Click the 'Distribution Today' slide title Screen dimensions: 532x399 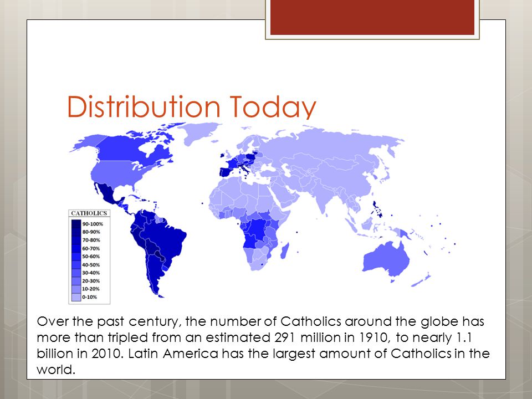coord(192,107)
